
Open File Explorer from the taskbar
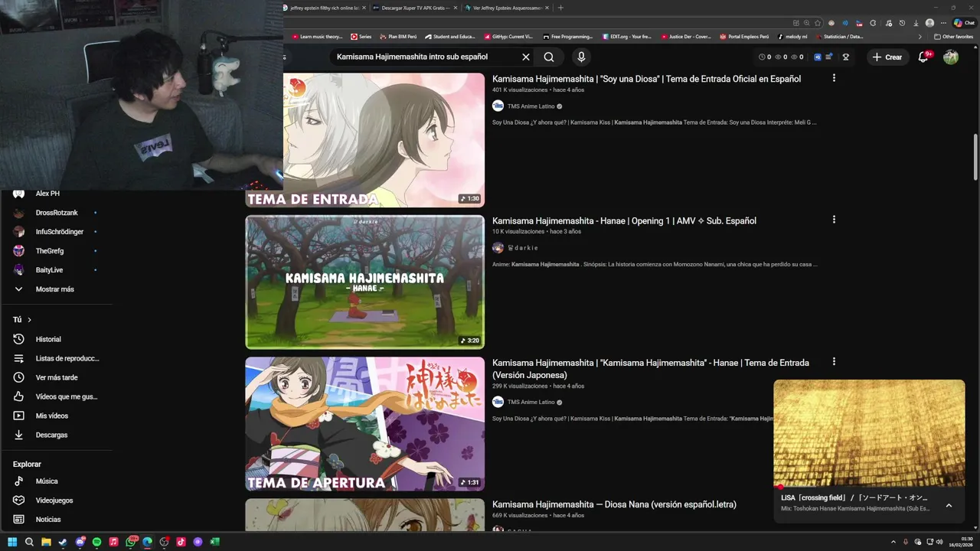pyautogui.click(x=46, y=542)
